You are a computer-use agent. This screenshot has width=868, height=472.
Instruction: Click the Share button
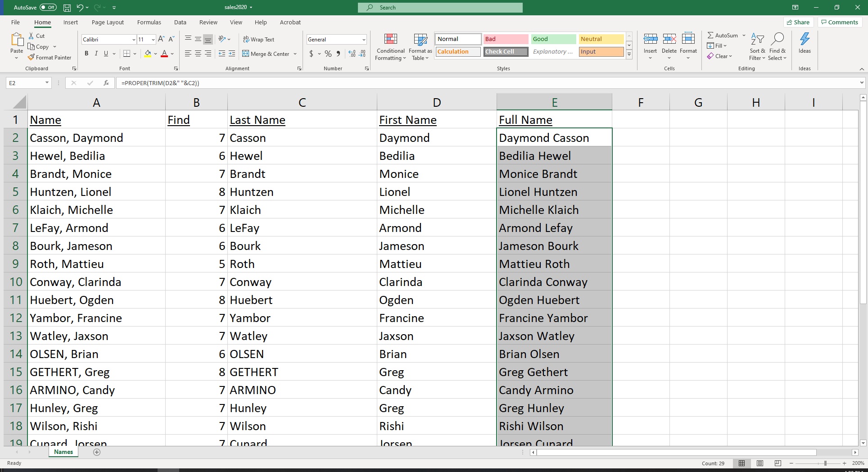[798, 22]
